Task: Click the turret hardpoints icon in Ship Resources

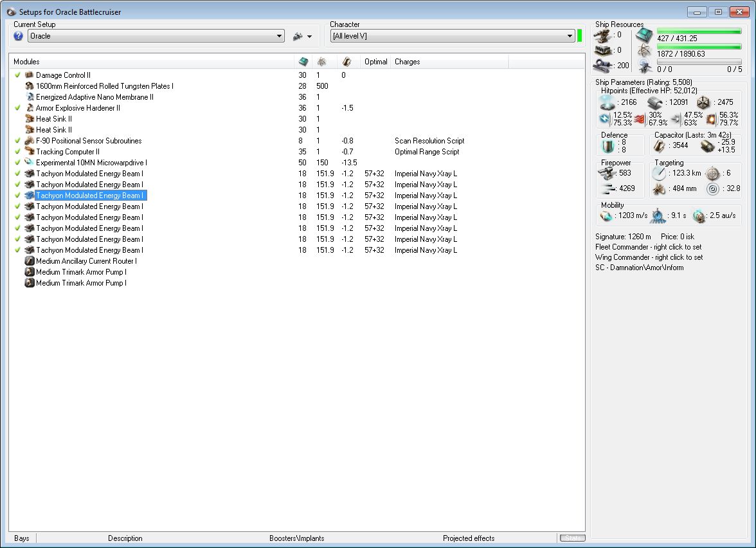Action: 602,35
